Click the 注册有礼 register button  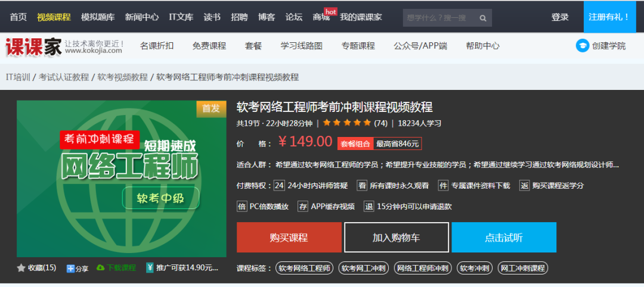pos(609,17)
